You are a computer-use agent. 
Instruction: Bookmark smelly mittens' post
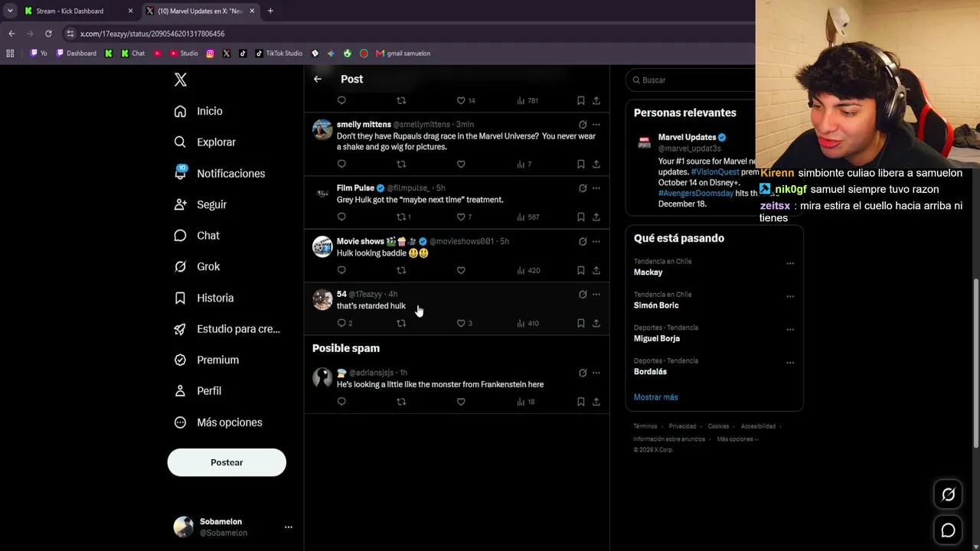[581, 164]
